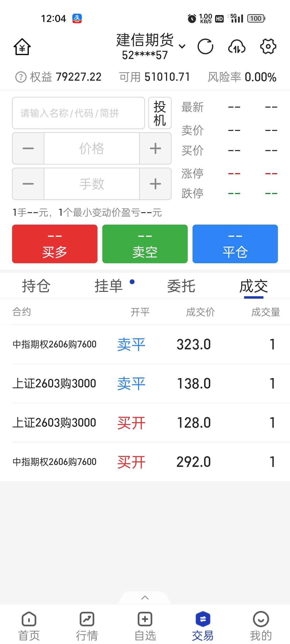The width and height of the screenshot is (290, 644).
Task: Tap the 涨停 limit-up label
Action: coord(193,173)
